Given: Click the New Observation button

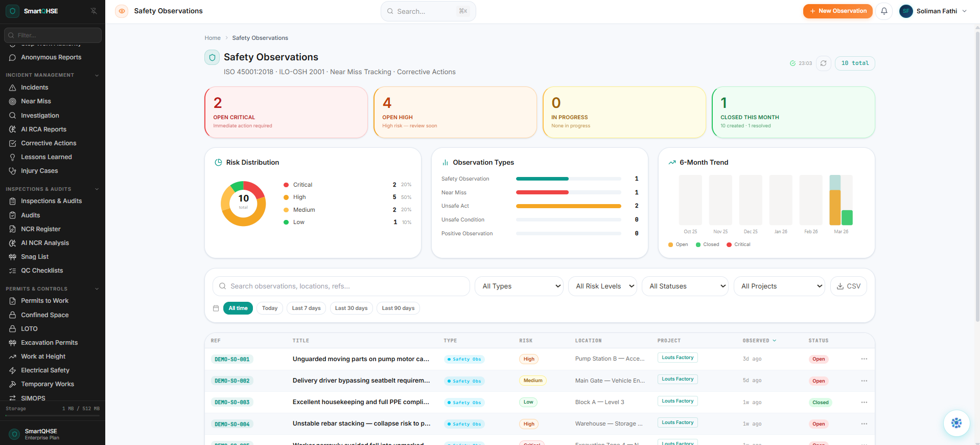Looking at the screenshot, I should click(x=837, y=11).
